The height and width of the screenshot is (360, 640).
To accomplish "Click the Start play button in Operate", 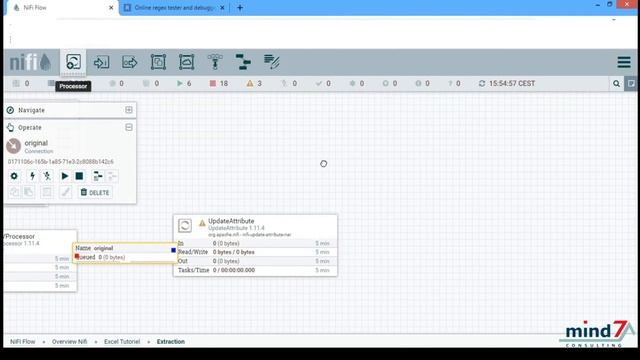I will click(x=64, y=176).
